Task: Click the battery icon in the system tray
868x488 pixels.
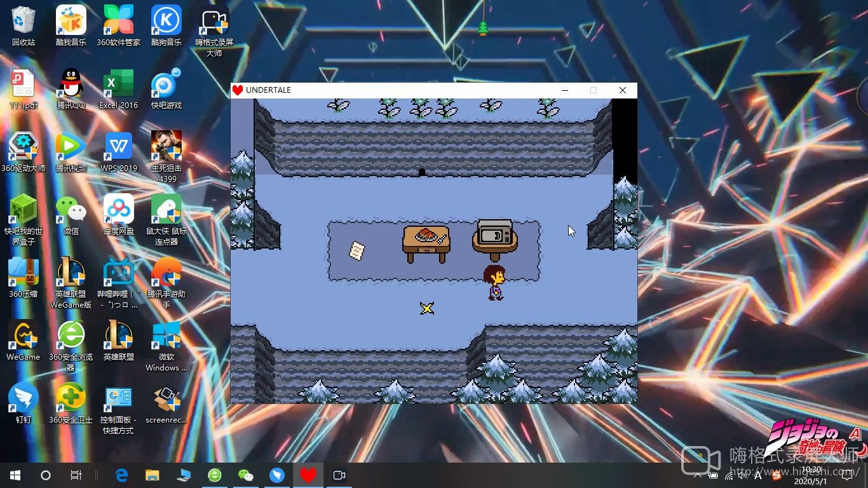Action: tap(713, 475)
